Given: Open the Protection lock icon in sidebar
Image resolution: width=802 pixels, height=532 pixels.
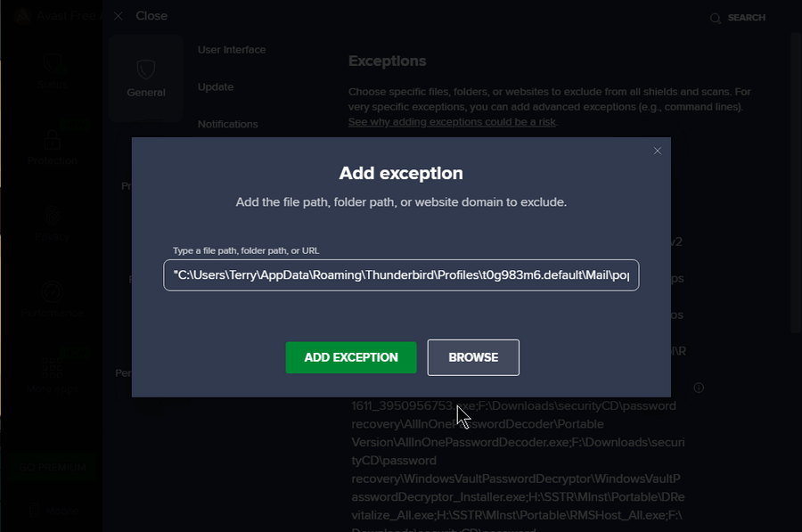Looking at the screenshot, I should [x=53, y=139].
